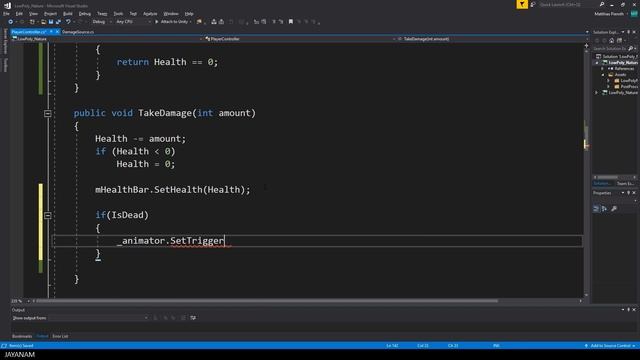Image resolution: width=640 pixels, height=360 pixels.
Task: Close the Output panel
Action: [634, 310]
